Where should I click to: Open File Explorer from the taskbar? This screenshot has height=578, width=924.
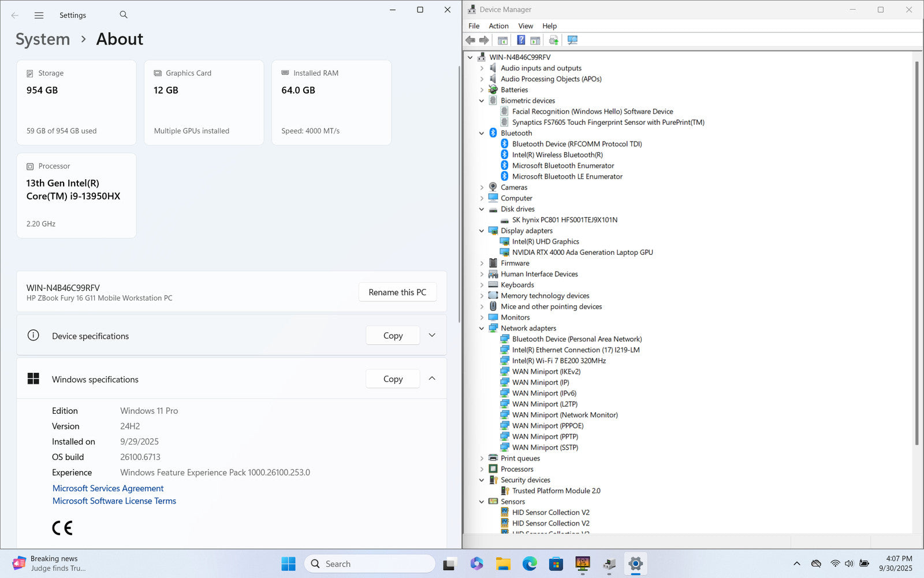click(503, 564)
